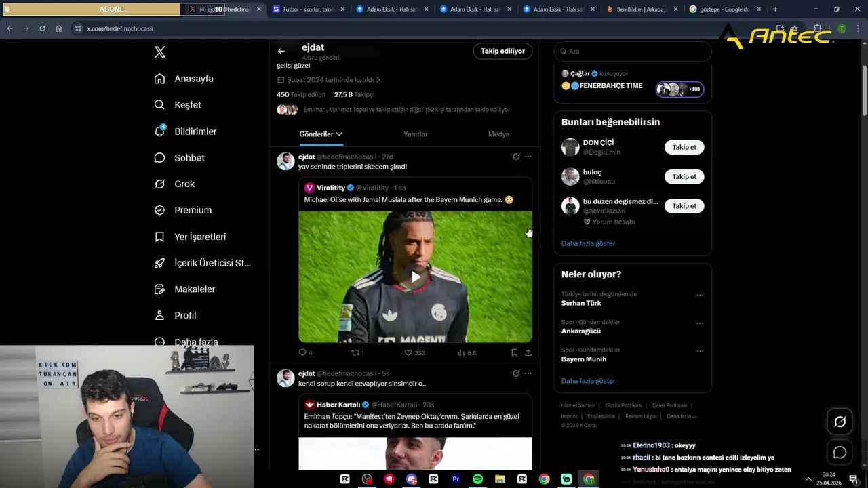
Task: Open Premiere Pro from the taskbar
Action: (x=456, y=479)
